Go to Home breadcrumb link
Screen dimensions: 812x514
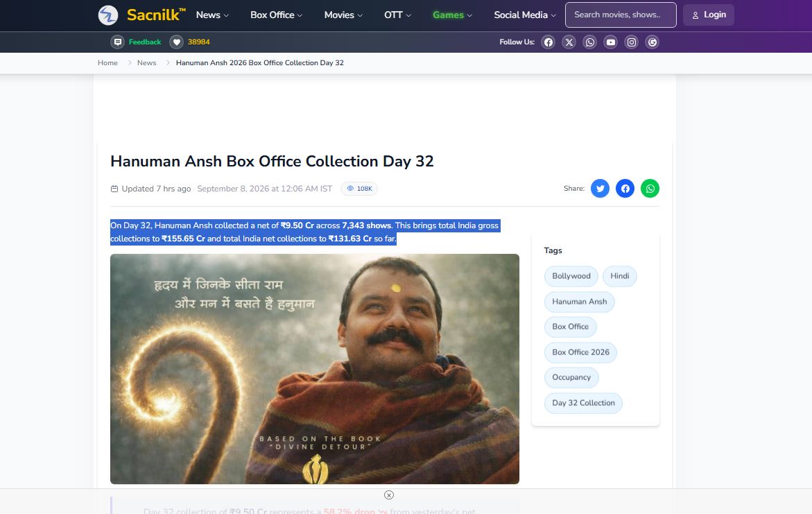click(107, 62)
